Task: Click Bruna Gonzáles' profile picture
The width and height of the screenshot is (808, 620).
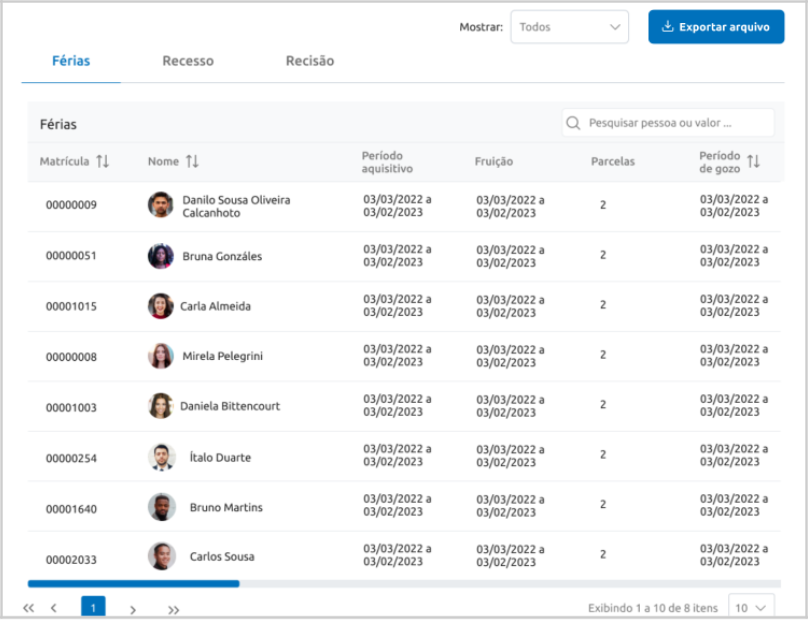Action: pyautogui.click(x=160, y=256)
